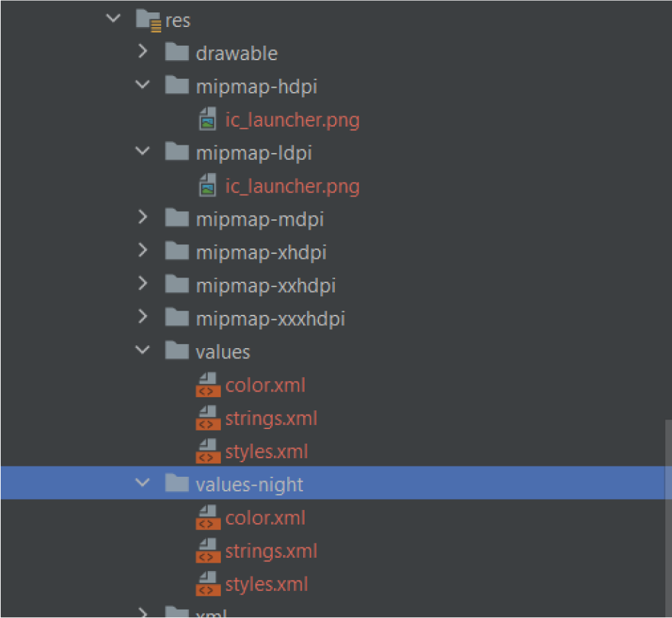The width and height of the screenshot is (672, 618).
Task: Collapse the values-night folder chevron
Action: coord(143,482)
